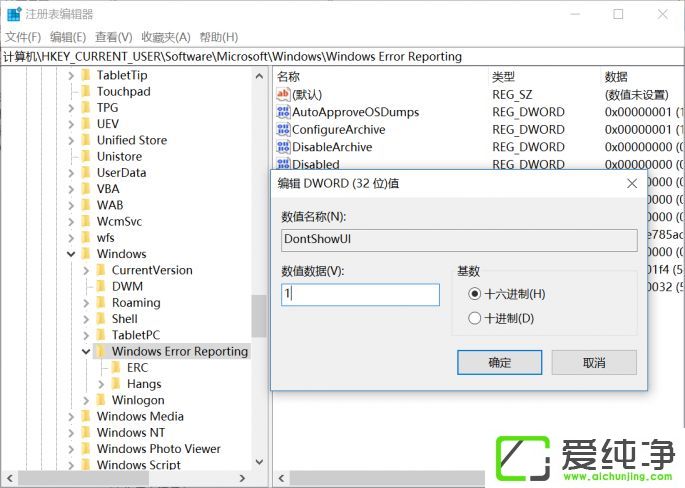Viewport: 685px width, 488px height.
Task: Confirm with the 确定 button
Action: 499,362
